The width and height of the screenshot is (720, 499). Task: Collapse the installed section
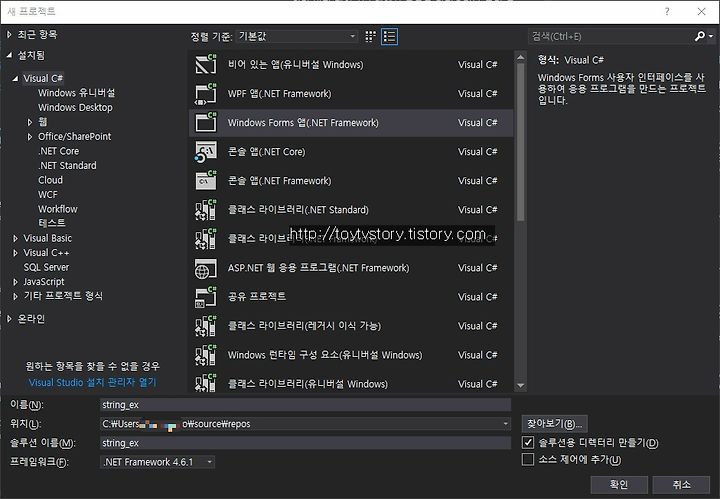point(9,55)
